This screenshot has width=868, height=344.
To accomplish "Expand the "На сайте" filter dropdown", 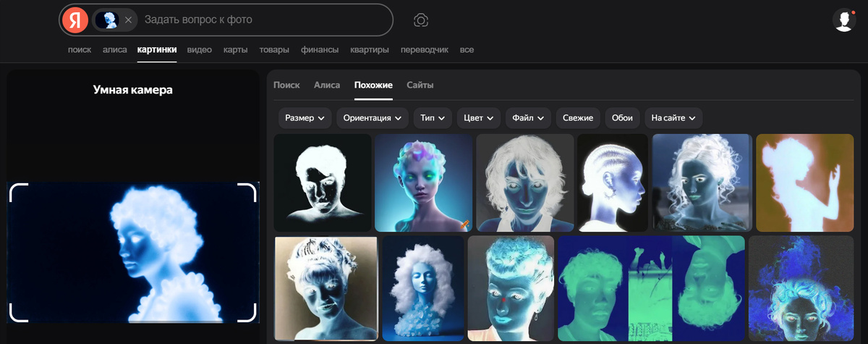I will click(x=673, y=118).
